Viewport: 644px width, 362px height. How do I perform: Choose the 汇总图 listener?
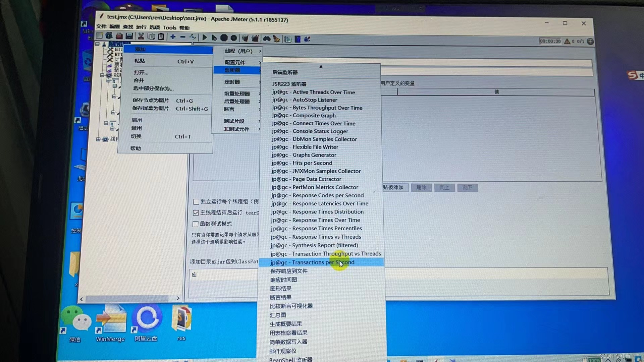[321, 315]
